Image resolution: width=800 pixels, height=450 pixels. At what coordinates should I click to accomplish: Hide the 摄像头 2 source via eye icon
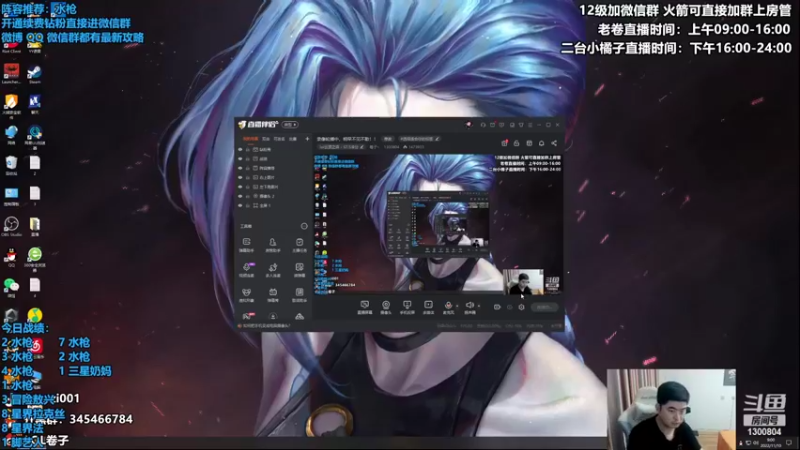(x=240, y=196)
